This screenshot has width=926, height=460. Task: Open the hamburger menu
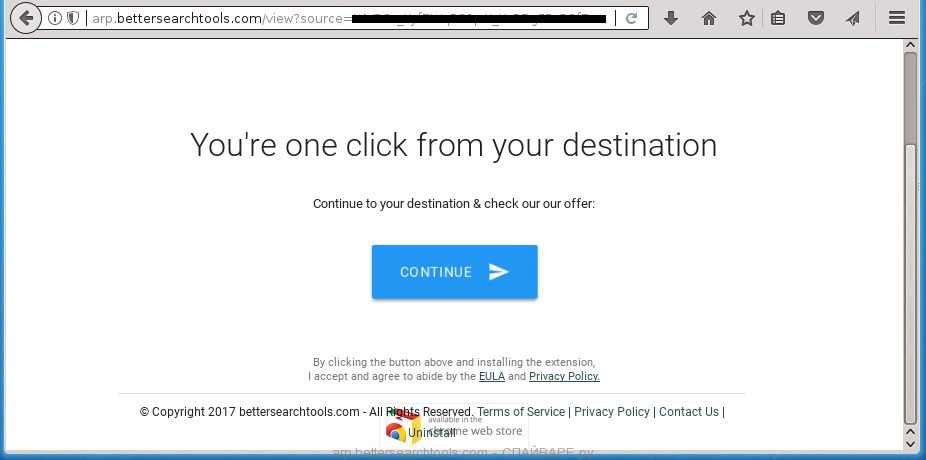click(897, 18)
